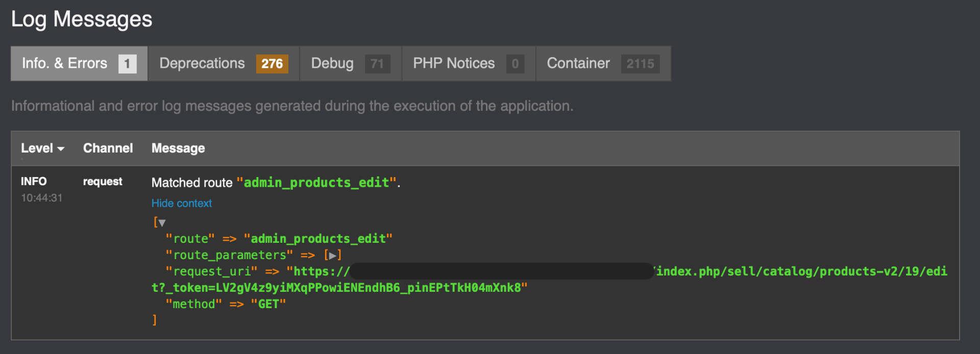Click the "GET" method value
This screenshot has height=354, width=980.
[x=268, y=304]
